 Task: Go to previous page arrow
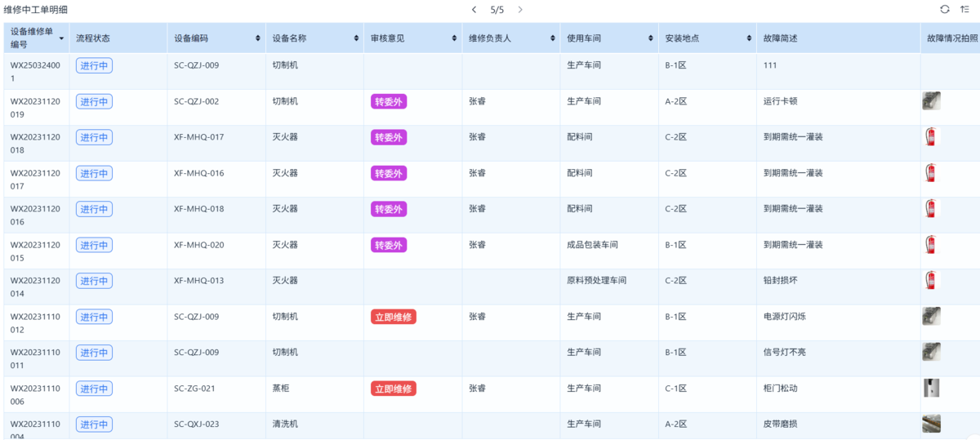(474, 10)
